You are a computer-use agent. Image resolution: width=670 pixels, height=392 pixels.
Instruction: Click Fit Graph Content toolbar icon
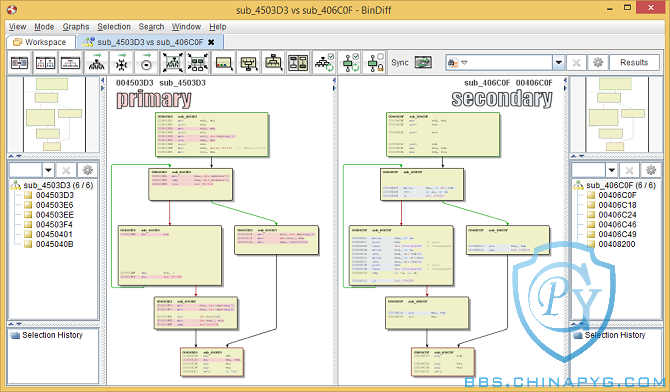[173, 63]
